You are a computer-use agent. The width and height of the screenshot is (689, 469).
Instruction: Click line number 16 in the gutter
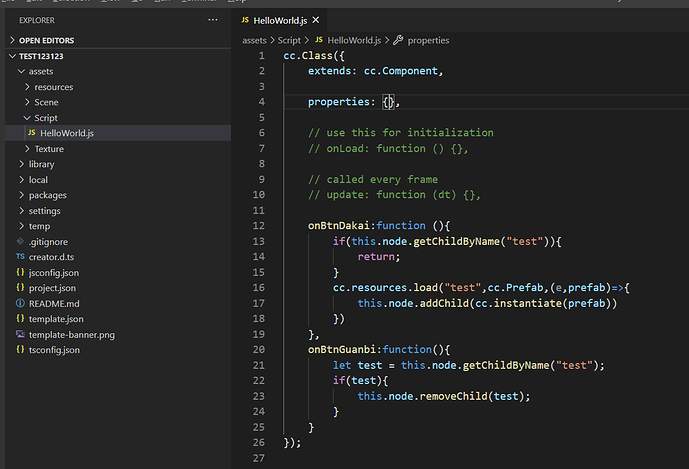[259, 287]
